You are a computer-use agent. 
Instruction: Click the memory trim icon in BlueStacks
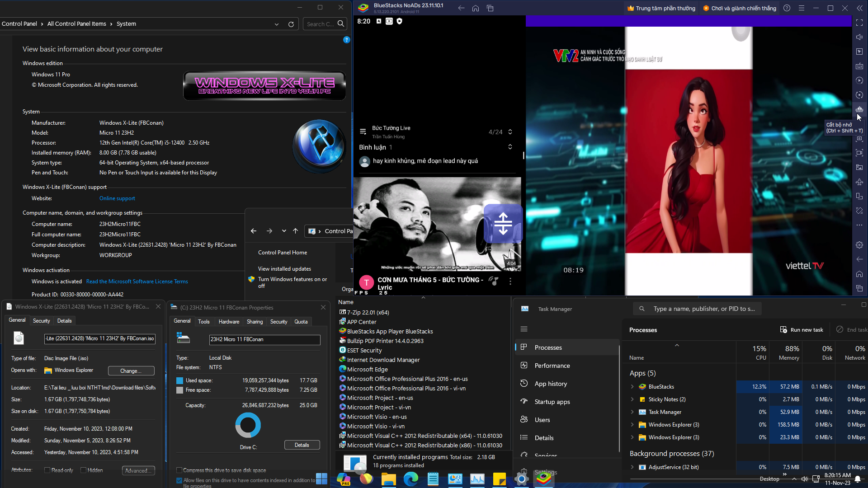pyautogui.click(x=859, y=109)
